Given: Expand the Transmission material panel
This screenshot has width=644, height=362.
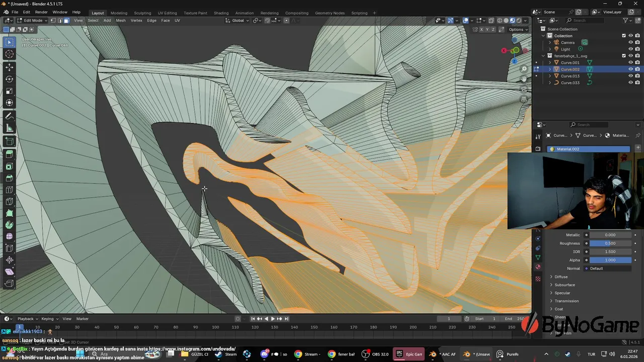Looking at the screenshot, I should click(551, 301).
